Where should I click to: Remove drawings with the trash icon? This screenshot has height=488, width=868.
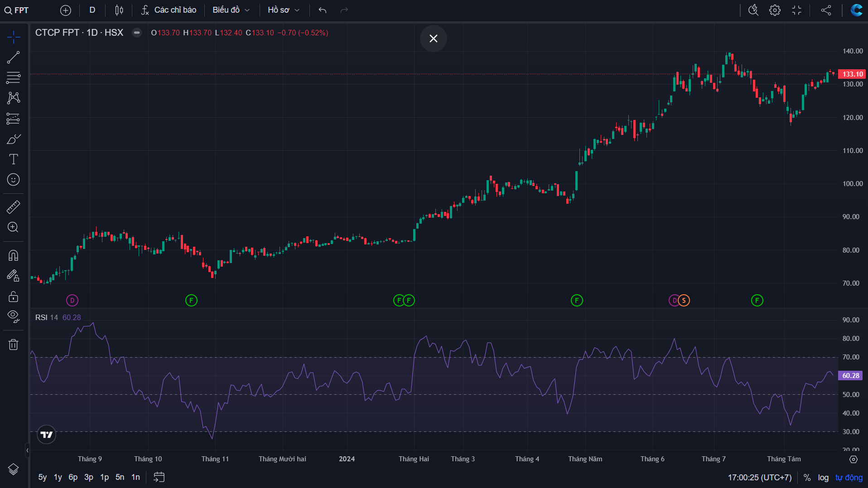14,344
